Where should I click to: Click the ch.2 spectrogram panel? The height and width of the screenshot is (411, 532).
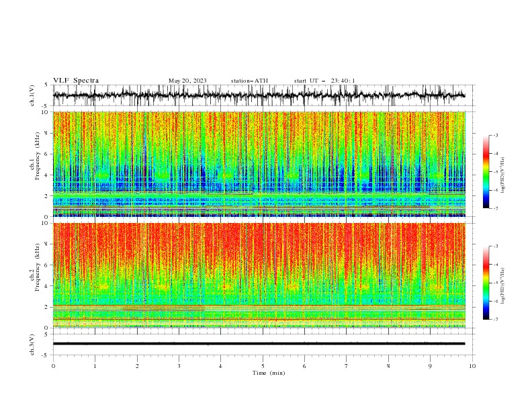(259, 275)
